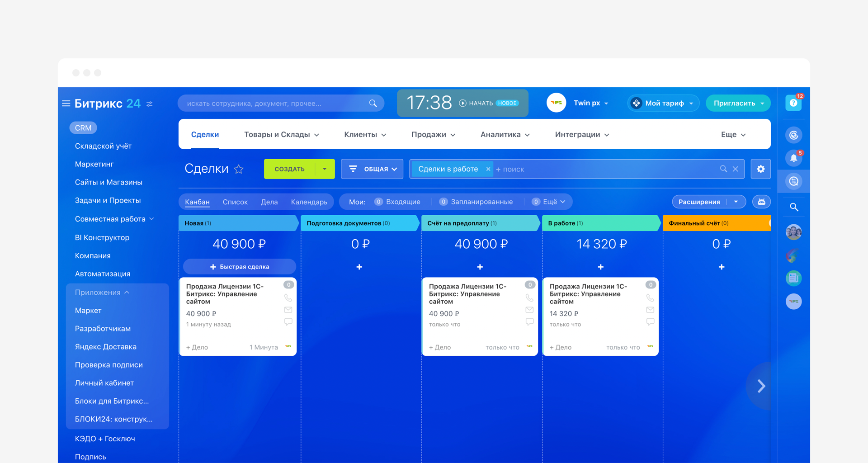The height and width of the screenshot is (463, 868).
Task: Switch to the Календарь view
Action: [x=309, y=202]
